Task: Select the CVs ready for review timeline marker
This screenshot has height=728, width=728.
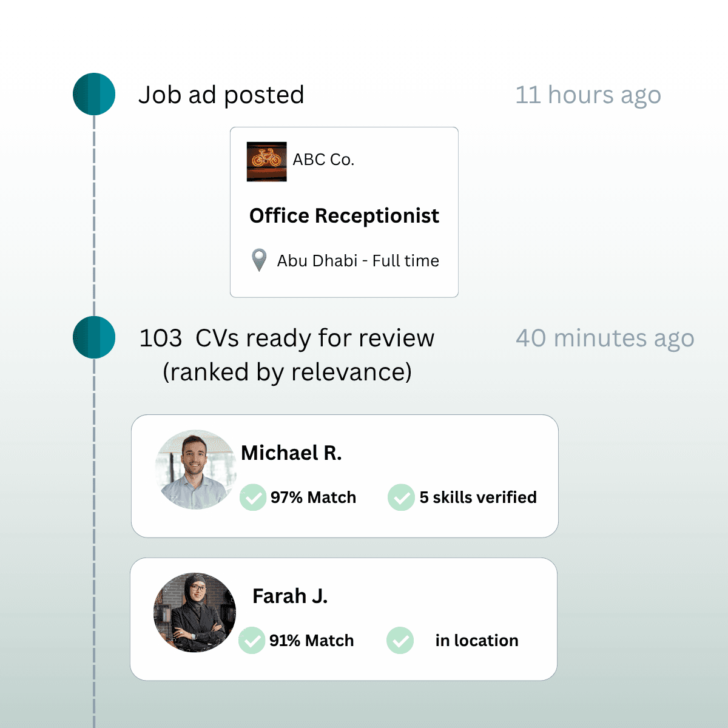Action: pos(94,337)
